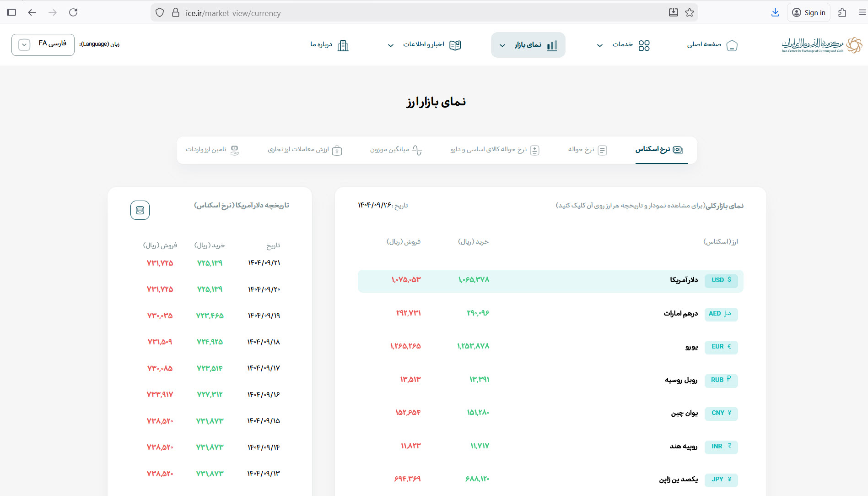Screen dimensions: 868x496
Task: Toggle the browser sidebar panel icon
Action: pos(11,12)
